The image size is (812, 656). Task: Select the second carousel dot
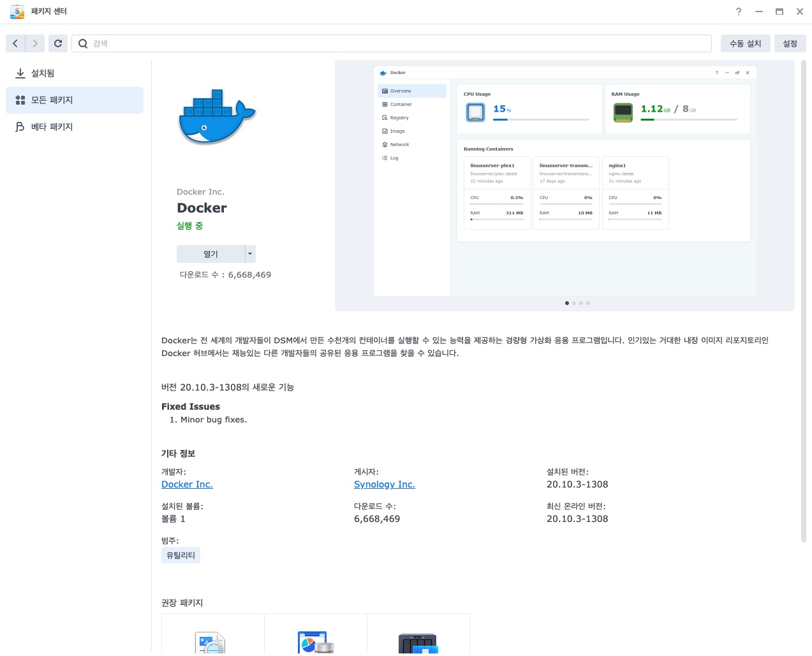(574, 303)
